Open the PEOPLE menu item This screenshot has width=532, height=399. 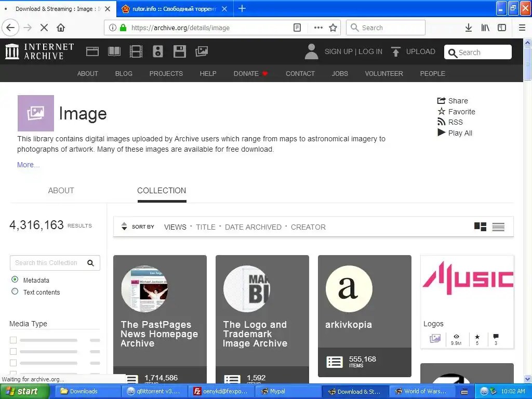click(x=433, y=74)
